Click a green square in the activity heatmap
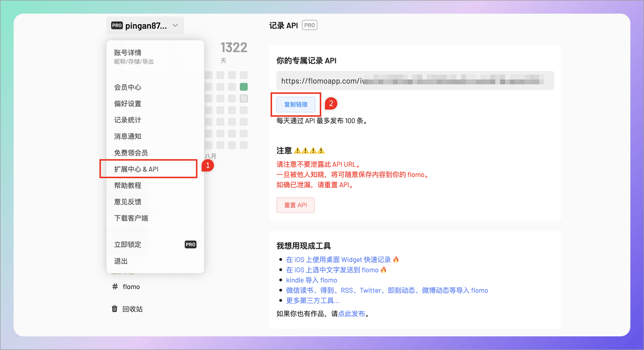 click(244, 86)
